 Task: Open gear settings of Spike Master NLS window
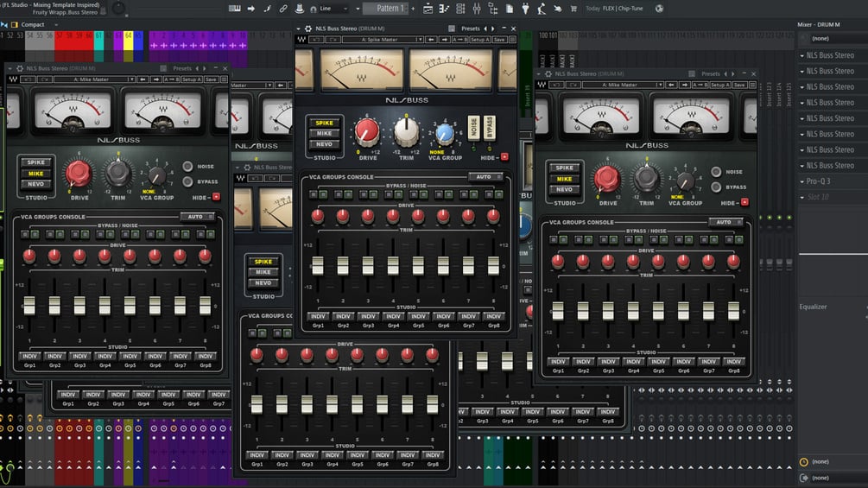click(308, 29)
